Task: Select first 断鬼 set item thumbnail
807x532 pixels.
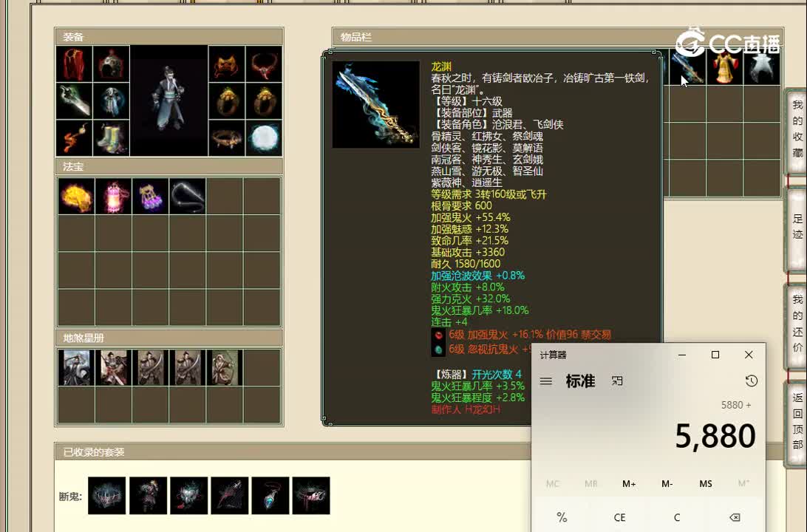Action: coord(106,496)
